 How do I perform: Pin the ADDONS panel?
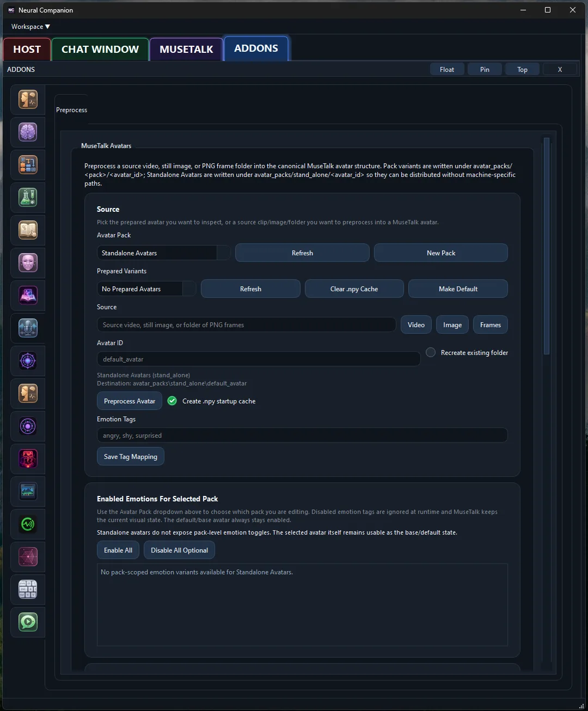[x=485, y=69]
